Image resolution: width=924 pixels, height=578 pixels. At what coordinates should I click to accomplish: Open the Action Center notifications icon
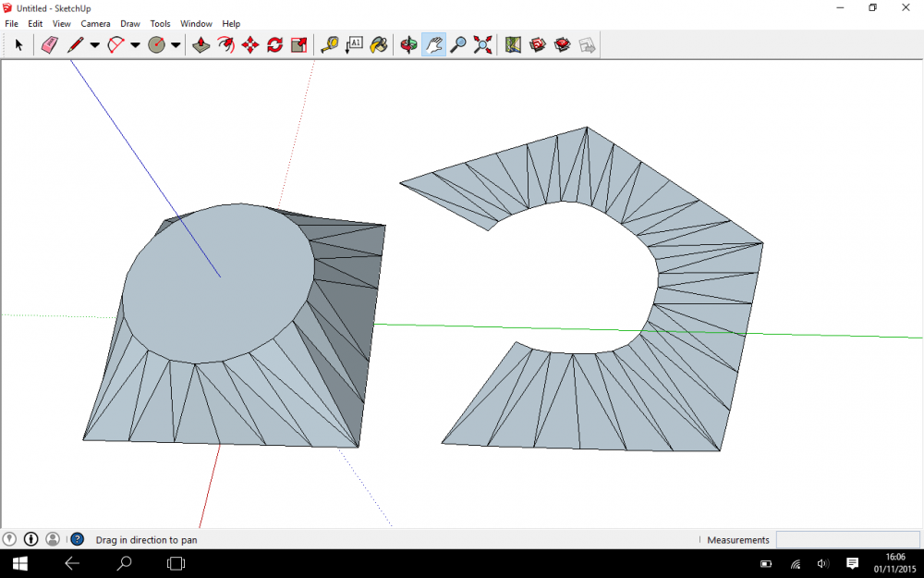click(852, 563)
